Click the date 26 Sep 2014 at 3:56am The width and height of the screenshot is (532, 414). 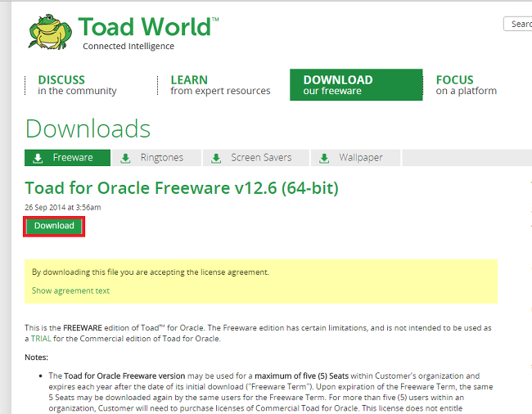63,207
